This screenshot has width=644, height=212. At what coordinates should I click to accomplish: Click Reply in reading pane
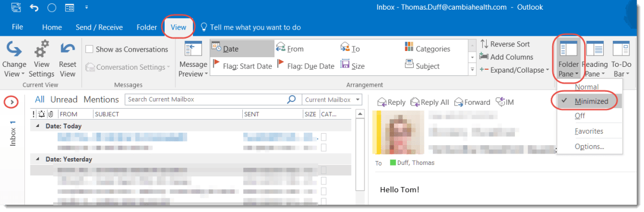pyautogui.click(x=391, y=102)
